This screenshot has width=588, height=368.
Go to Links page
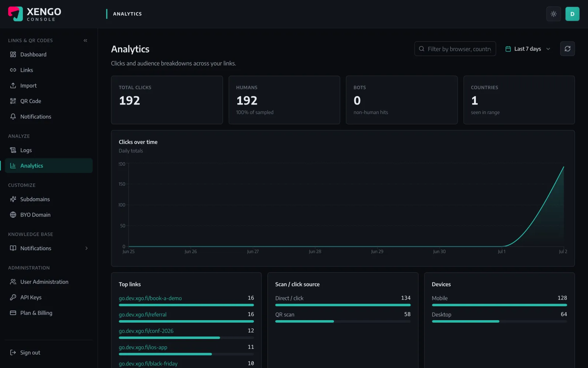[x=49, y=70]
